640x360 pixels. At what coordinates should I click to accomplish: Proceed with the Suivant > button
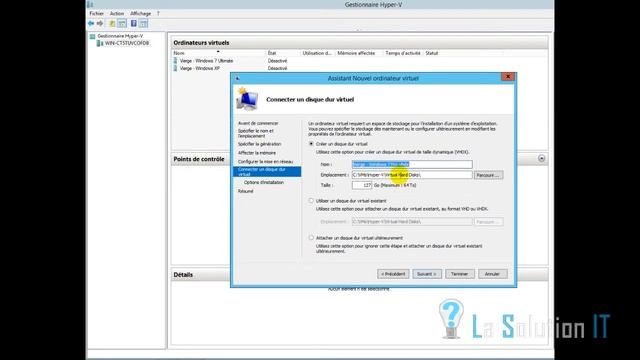(427, 274)
